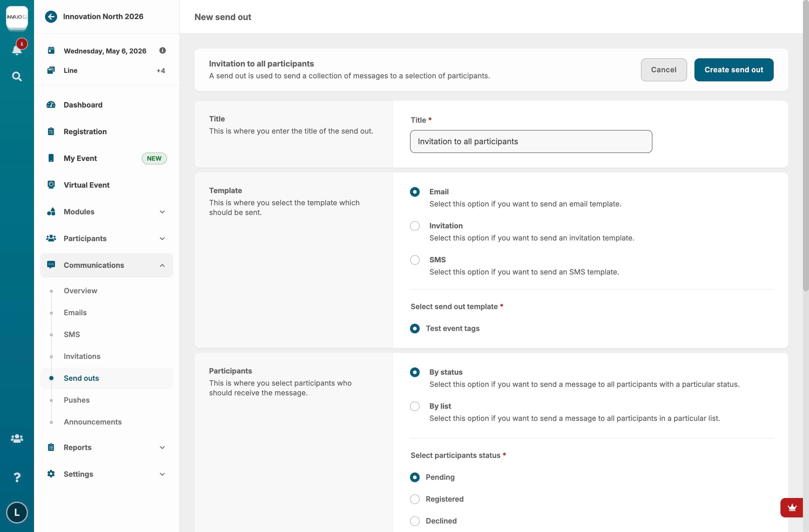
Task: Open search with the magnifier icon
Action: click(x=17, y=77)
